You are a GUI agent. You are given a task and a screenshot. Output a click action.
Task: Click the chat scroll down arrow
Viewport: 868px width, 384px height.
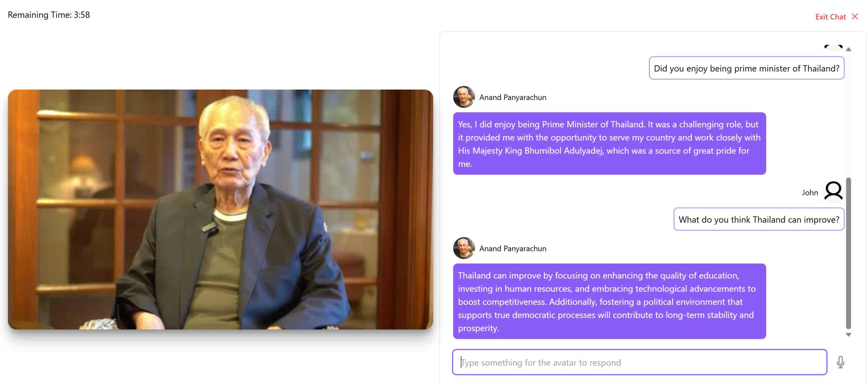pyautogui.click(x=848, y=334)
